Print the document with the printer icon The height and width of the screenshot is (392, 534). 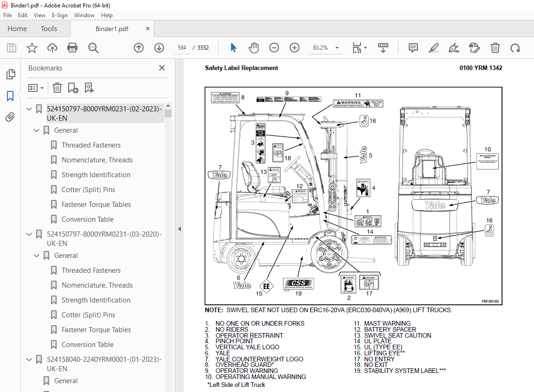point(72,48)
